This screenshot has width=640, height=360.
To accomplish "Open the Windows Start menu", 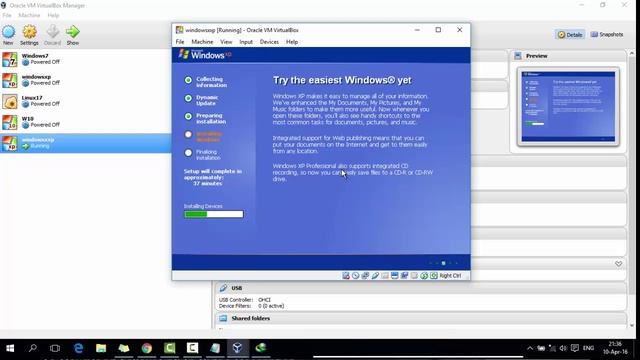I will click(10, 348).
